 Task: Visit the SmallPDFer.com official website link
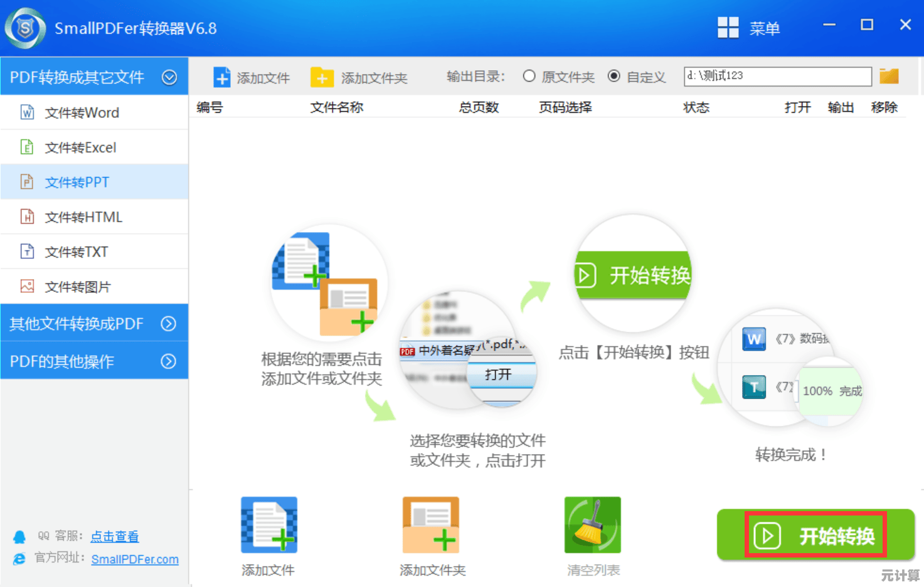coord(135,559)
